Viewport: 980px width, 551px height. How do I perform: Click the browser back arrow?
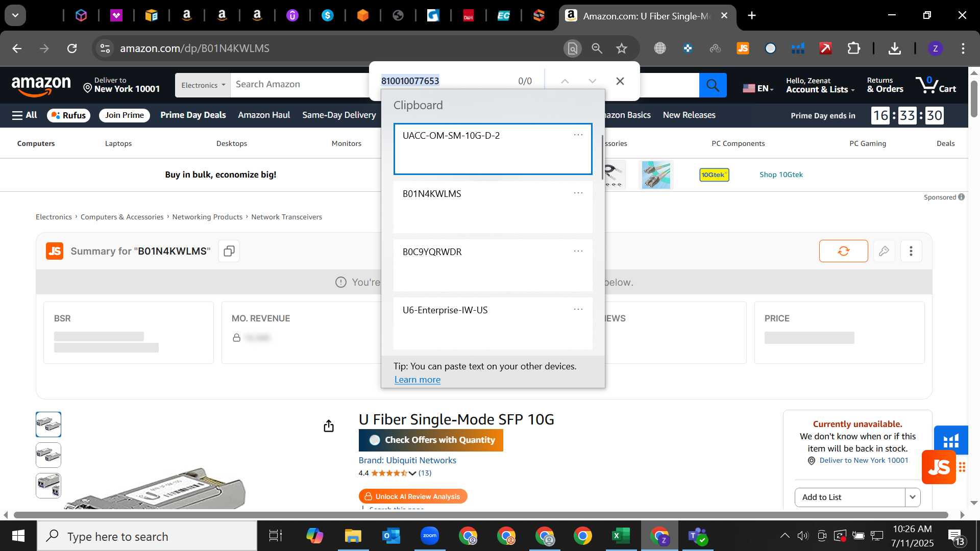tap(17, 48)
